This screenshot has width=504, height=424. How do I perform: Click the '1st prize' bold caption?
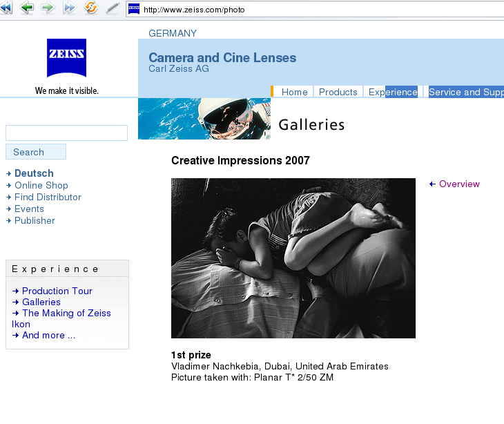pos(191,355)
